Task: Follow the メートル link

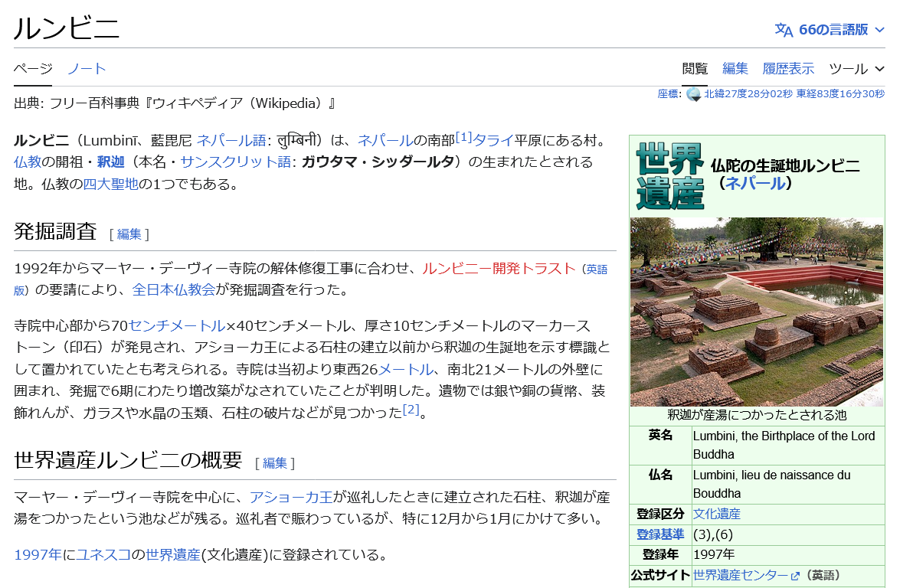Action: (406, 369)
